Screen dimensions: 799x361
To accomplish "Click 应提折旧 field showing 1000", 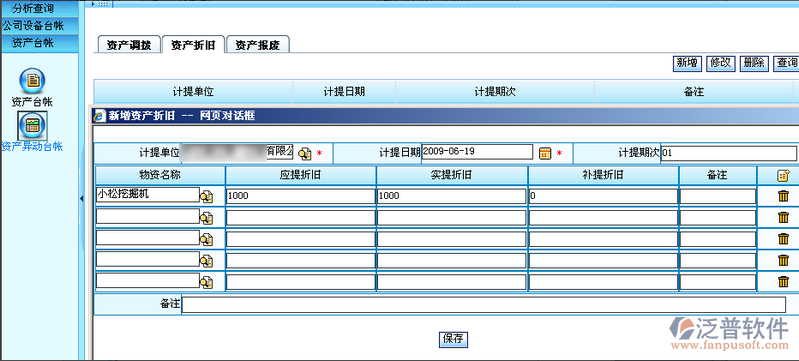I will (x=301, y=196).
